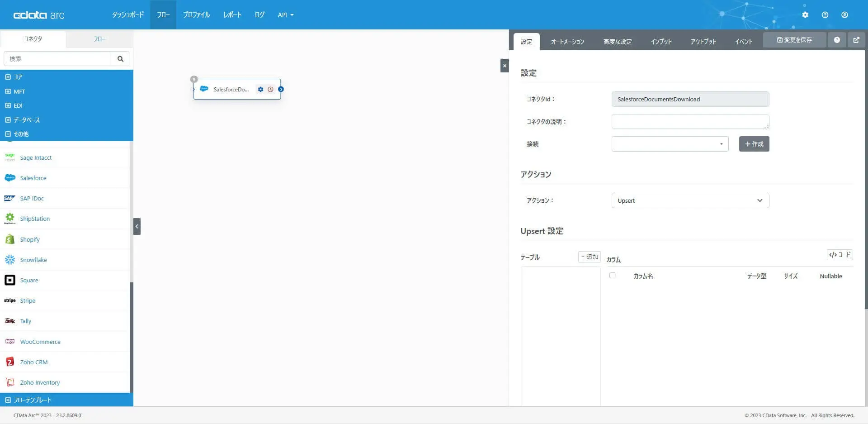Screen dimensions: 868x424
Task: Switch to the コネクタ sidebar tab
Action: (33, 39)
